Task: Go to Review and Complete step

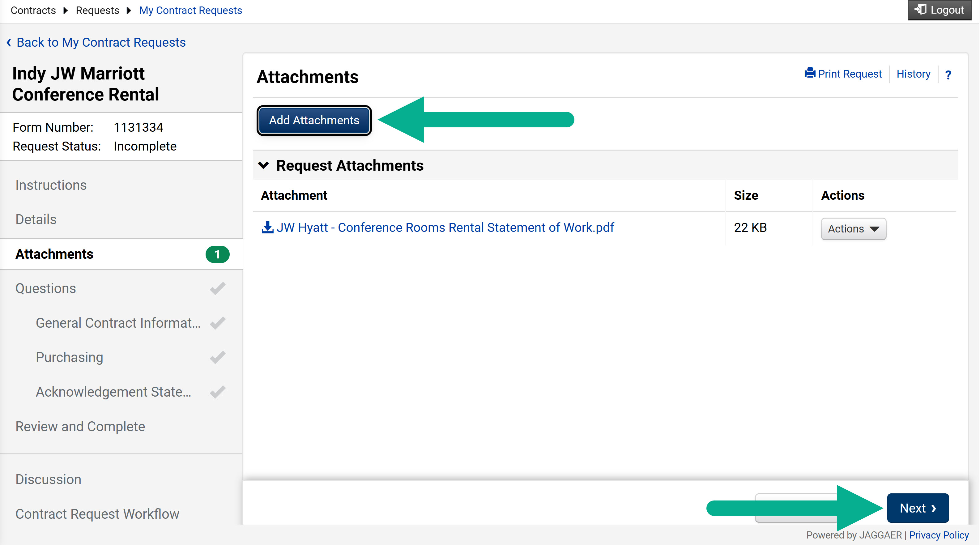Action: coord(80,427)
